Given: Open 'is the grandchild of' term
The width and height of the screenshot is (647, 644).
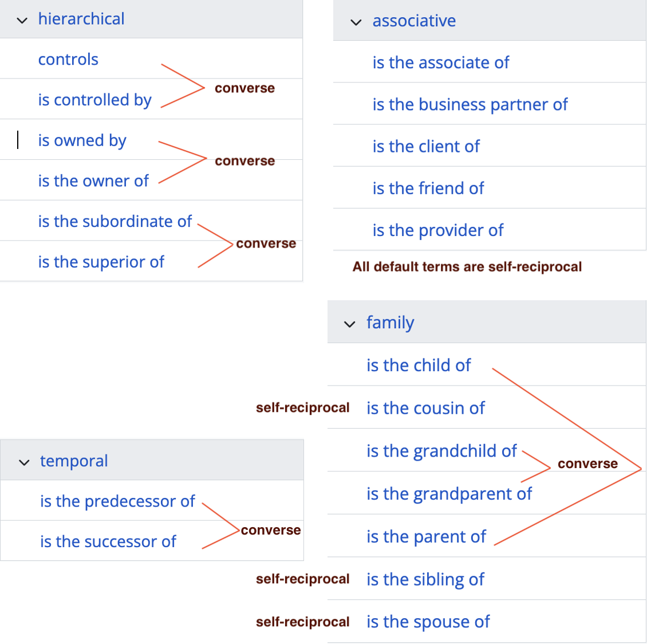Looking at the screenshot, I should 441,451.
